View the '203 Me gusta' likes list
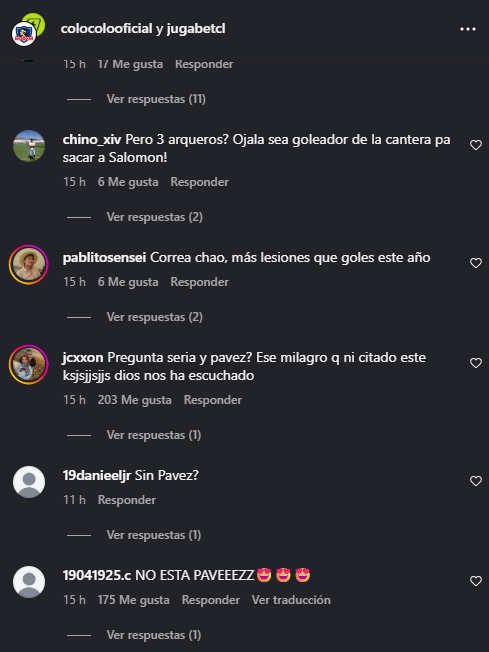The height and width of the screenshot is (652, 489). (134, 400)
